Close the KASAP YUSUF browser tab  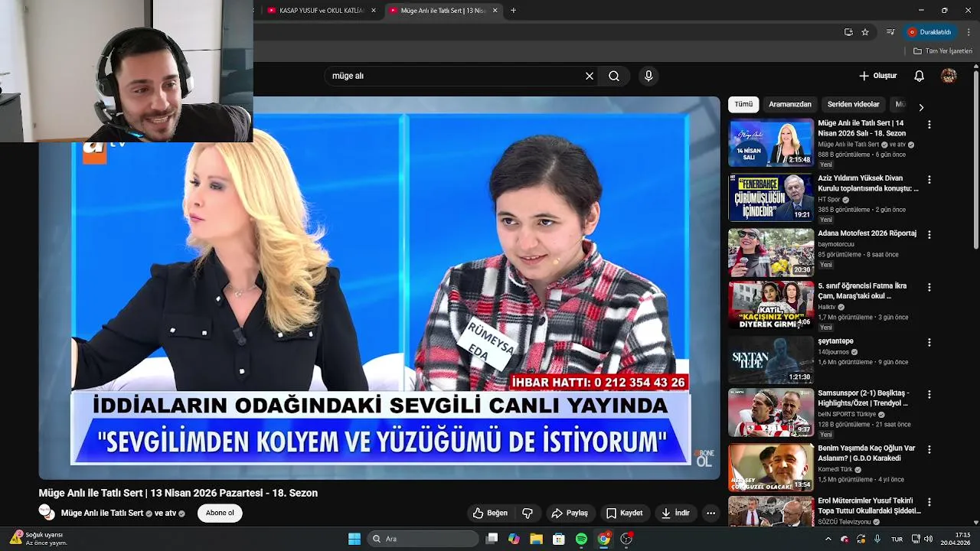pos(374,11)
